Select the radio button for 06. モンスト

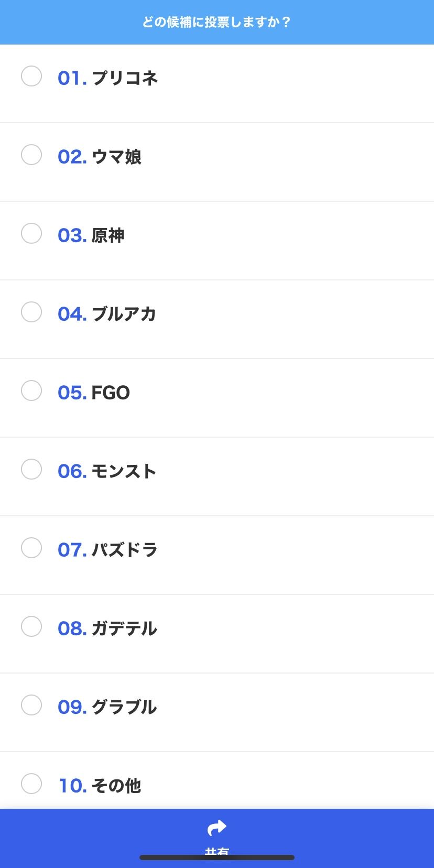[31, 469]
